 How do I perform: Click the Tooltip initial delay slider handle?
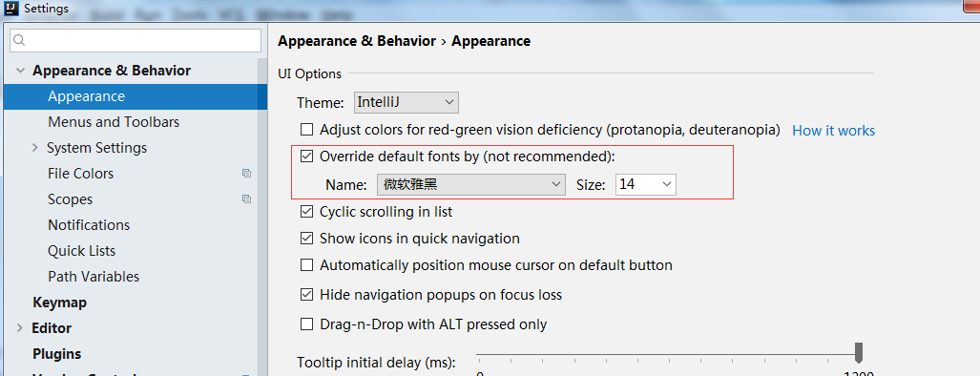[859, 352]
